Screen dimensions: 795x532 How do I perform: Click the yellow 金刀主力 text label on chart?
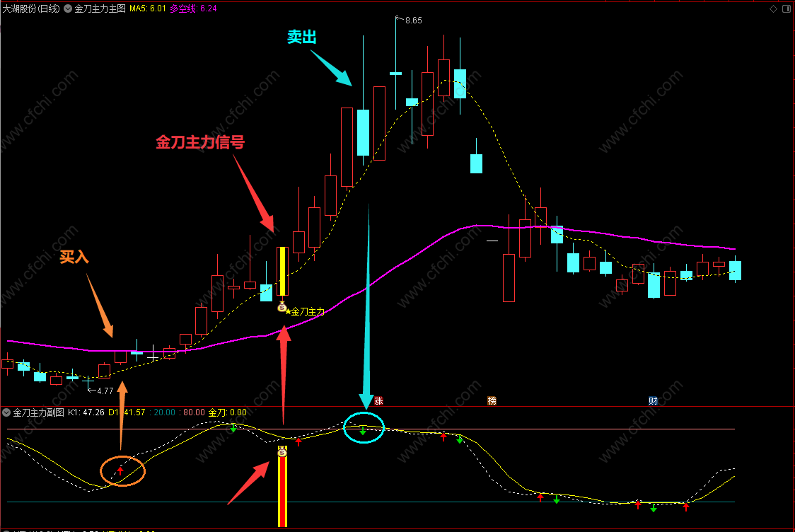[x=308, y=311]
